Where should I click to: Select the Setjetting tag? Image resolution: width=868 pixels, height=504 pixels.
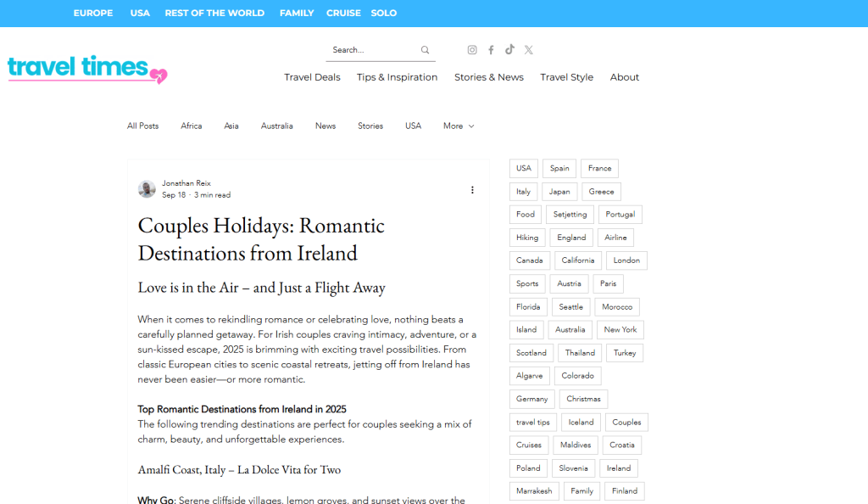click(570, 215)
